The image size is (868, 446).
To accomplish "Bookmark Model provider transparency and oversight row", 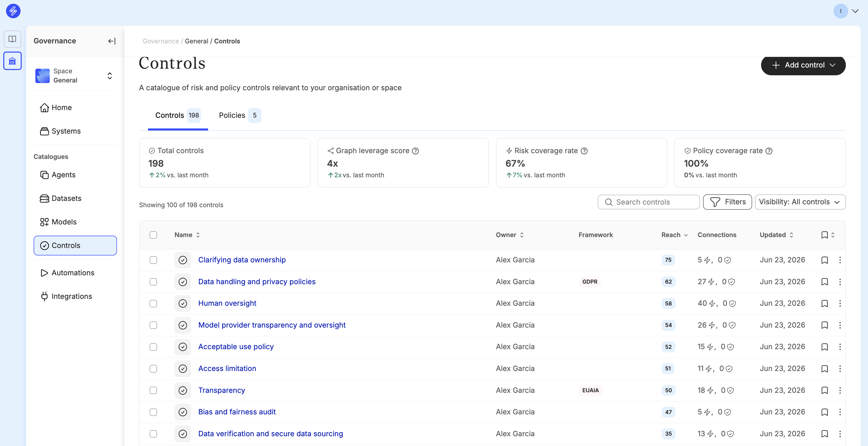I will pyautogui.click(x=825, y=325).
